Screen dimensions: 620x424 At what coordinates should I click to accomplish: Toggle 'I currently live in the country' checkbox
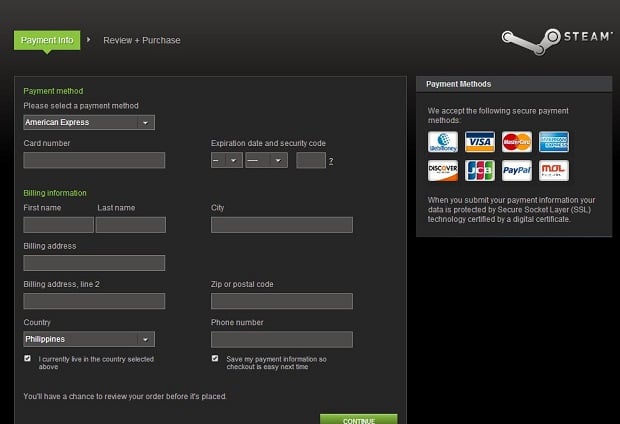pos(28,358)
